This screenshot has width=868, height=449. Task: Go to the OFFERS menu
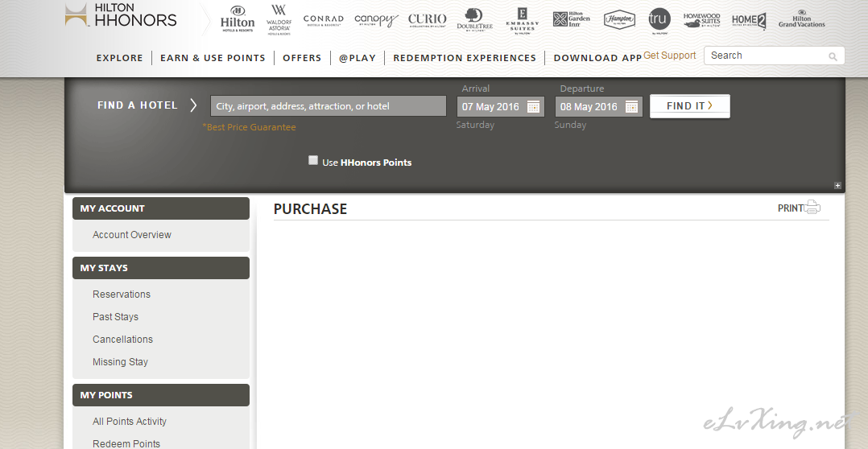coord(302,58)
